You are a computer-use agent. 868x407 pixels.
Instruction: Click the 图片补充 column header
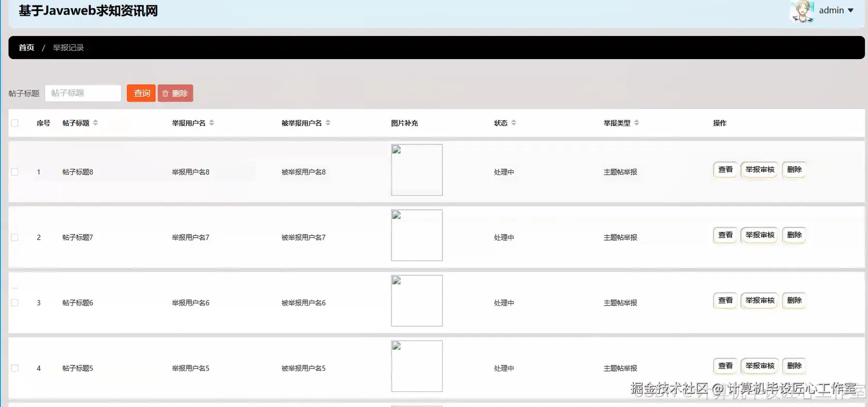click(x=404, y=123)
